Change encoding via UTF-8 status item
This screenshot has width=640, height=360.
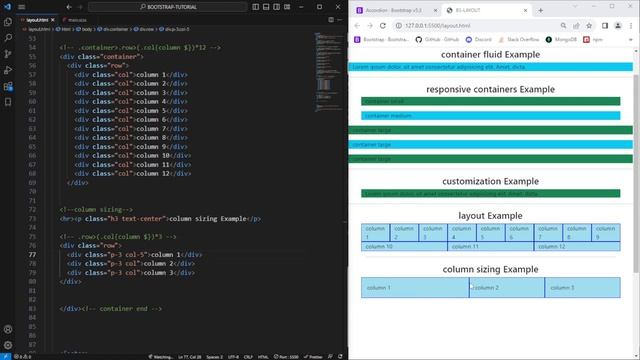point(233,357)
